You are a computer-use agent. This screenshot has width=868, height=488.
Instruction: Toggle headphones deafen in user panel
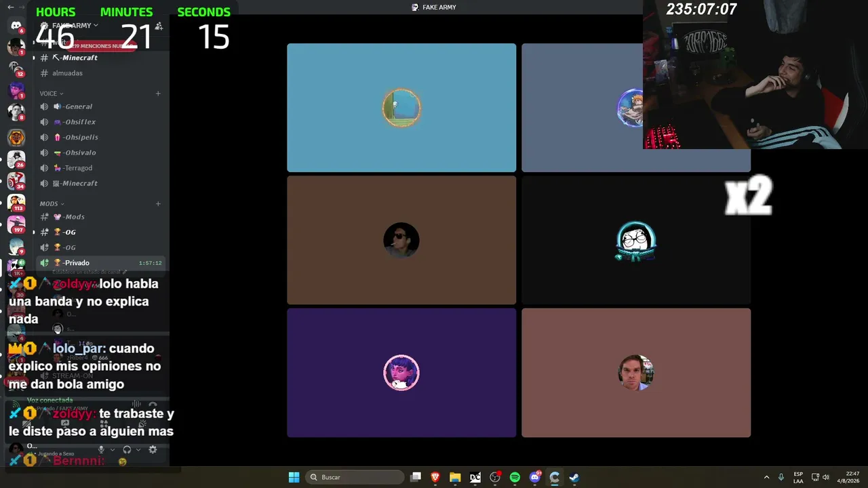127,449
